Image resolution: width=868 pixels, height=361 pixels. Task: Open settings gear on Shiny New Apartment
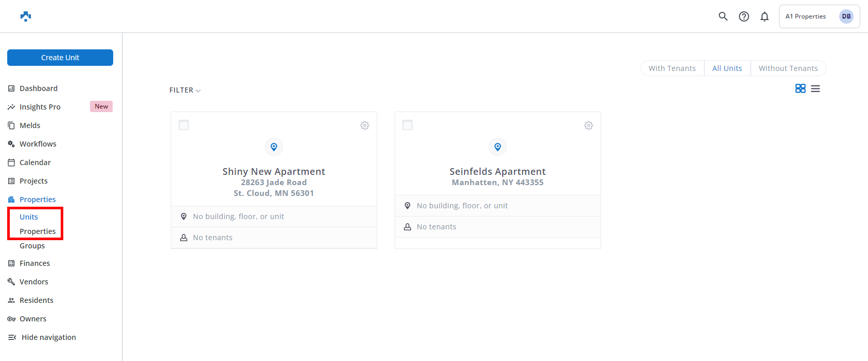click(364, 125)
